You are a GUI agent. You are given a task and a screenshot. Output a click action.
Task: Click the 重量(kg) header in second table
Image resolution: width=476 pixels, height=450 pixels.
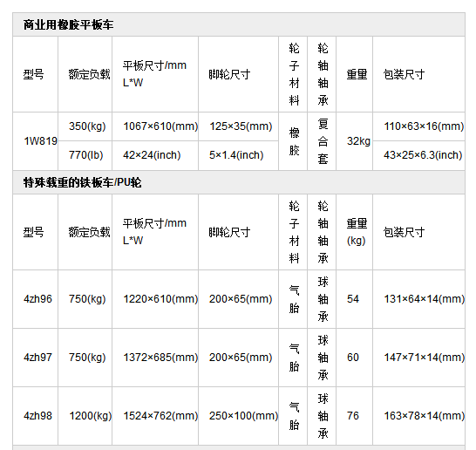[357, 232]
